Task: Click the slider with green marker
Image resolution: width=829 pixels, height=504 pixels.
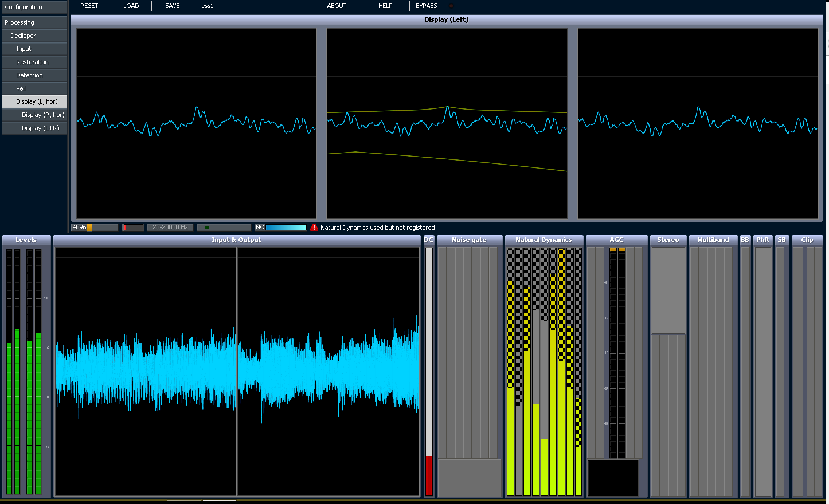Action: point(224,228)
